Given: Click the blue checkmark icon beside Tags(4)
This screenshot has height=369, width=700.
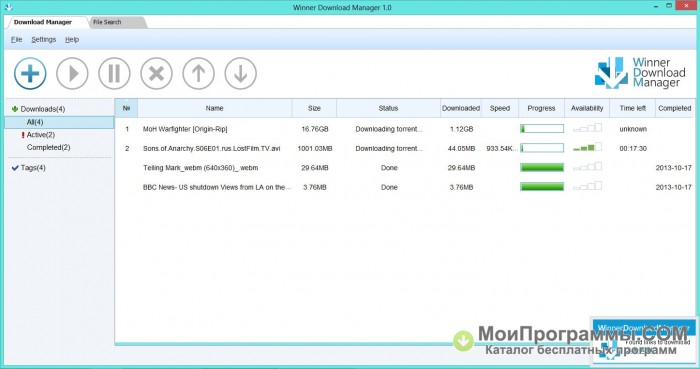Looking at the screenshot, I should tap(15, 168).
